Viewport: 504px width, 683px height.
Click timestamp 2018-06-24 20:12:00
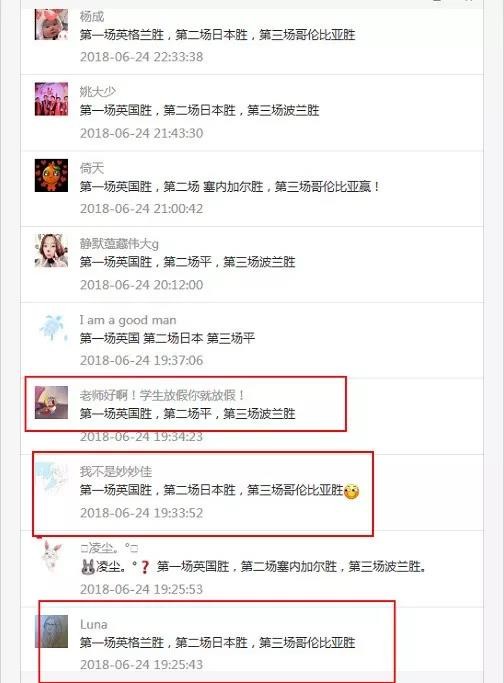click(x=142, y=285)
